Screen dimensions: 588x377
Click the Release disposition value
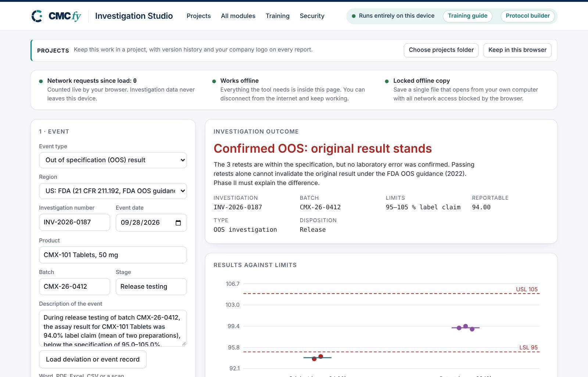point(313,230)
